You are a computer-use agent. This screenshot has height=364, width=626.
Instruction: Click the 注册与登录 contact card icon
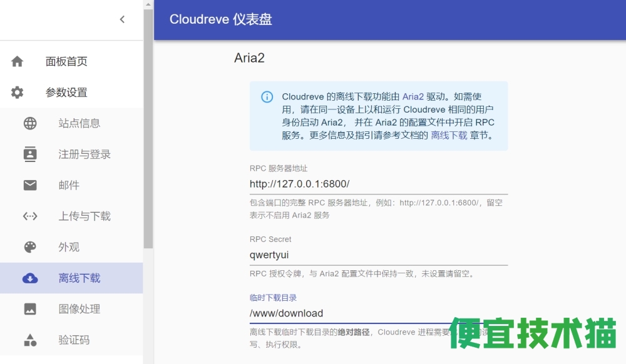pyautogui.click(x=30, y=154)
